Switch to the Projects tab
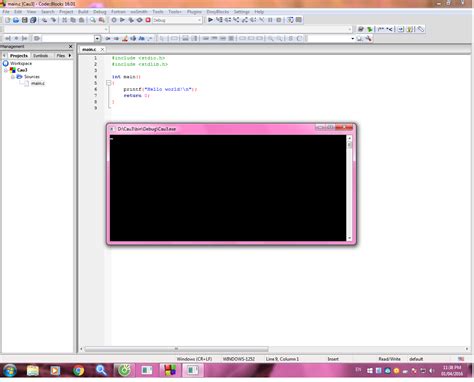This screenshot has height=382, width=474. [19, 56]
